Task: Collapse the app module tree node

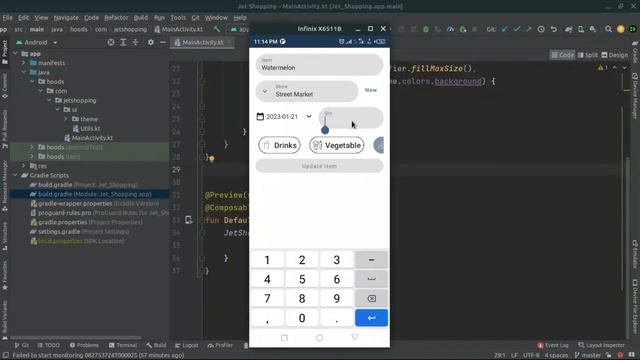Action: point(16,53)
